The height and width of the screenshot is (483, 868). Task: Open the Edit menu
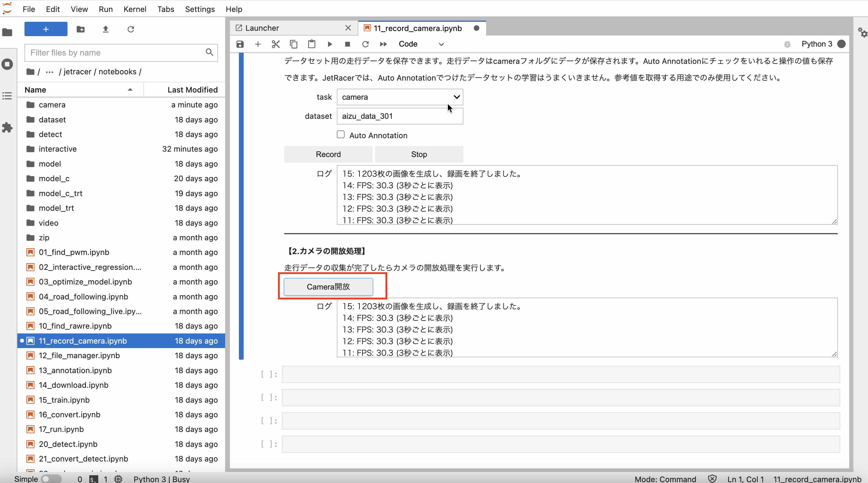coord(53,9)
